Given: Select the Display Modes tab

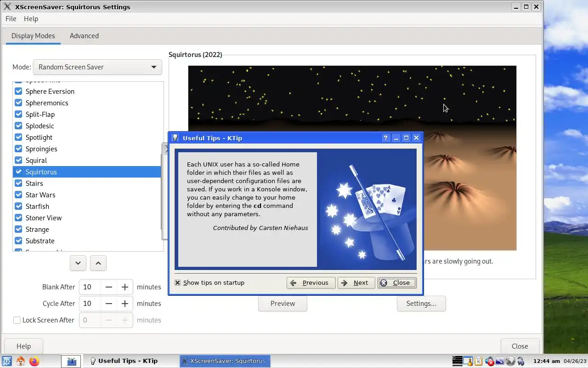Looking at the screenshot, I should click(33, 36).
